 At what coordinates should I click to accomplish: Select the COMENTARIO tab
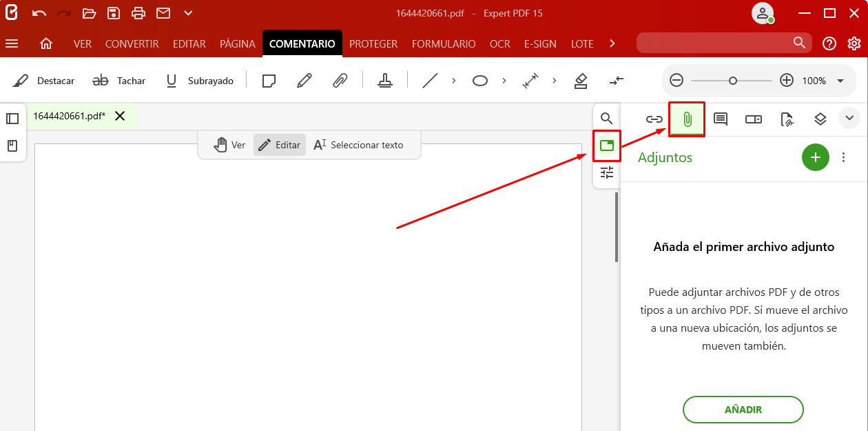click(x=302, y=43)
